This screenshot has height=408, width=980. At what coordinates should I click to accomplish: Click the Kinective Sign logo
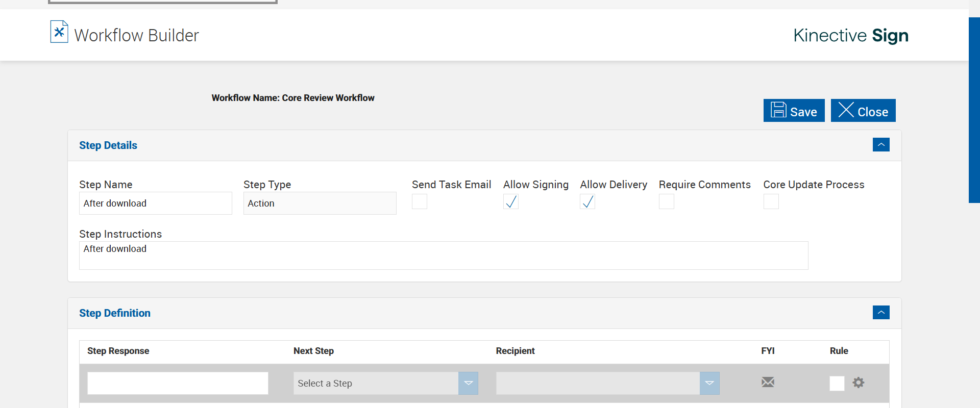coord(851,35)
